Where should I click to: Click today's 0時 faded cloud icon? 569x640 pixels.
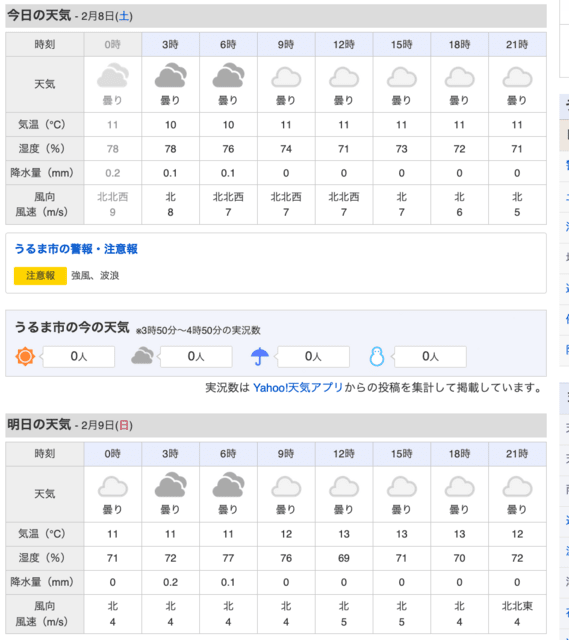[x=113, y=76]
